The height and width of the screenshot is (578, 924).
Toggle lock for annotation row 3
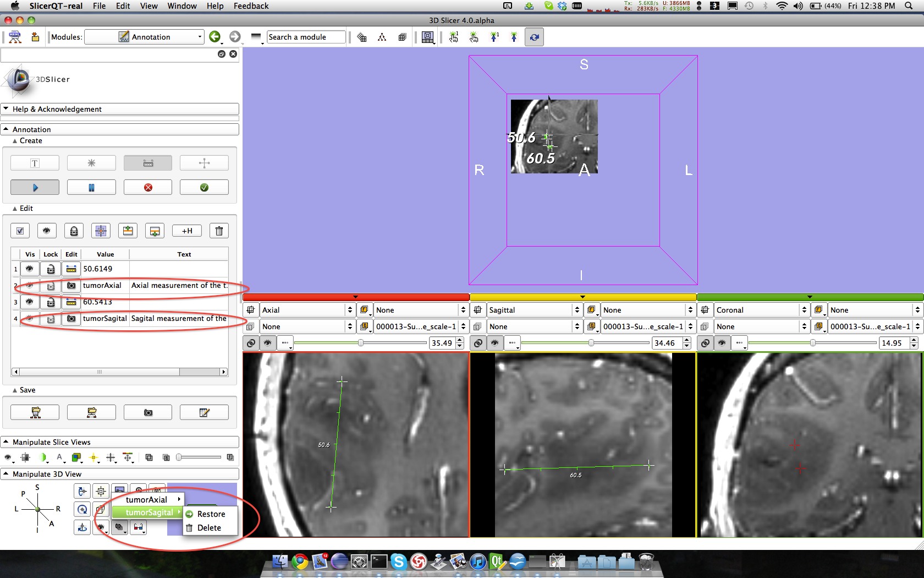51,302
